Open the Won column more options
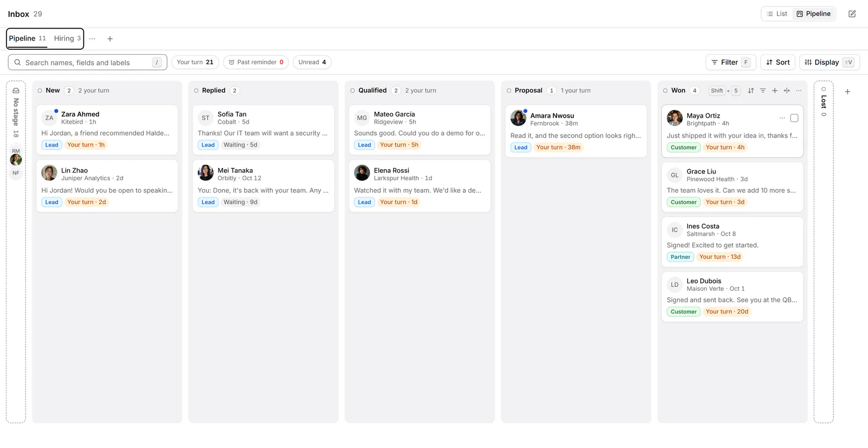The height and width of the screenshot is (448, 868). click(799, 91)
